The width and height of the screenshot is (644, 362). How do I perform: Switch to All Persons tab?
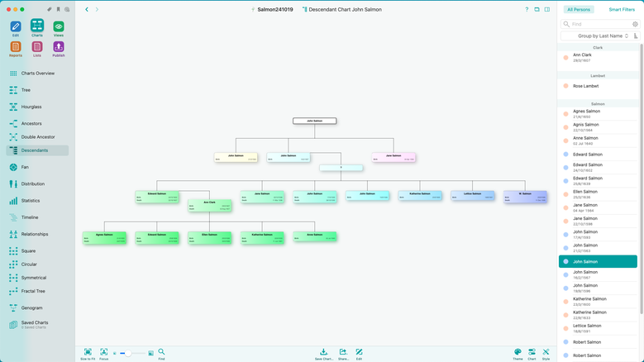tap(579, 9)
